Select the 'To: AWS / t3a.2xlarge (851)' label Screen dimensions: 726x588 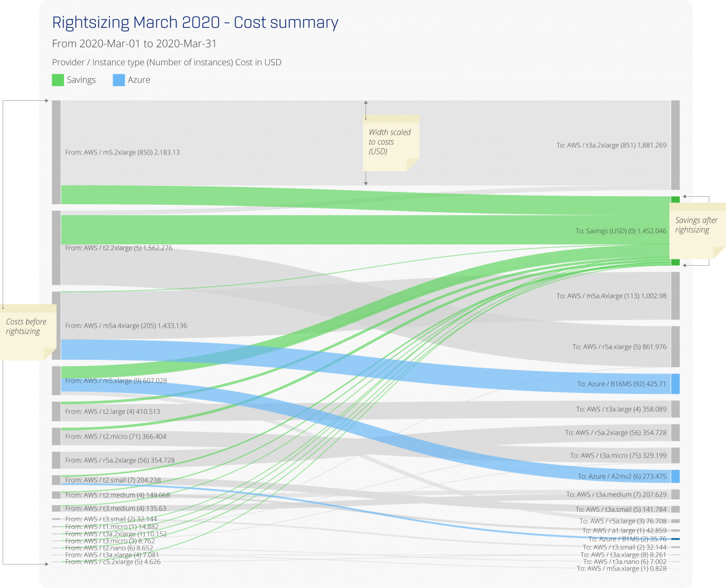tap(611, 146)
